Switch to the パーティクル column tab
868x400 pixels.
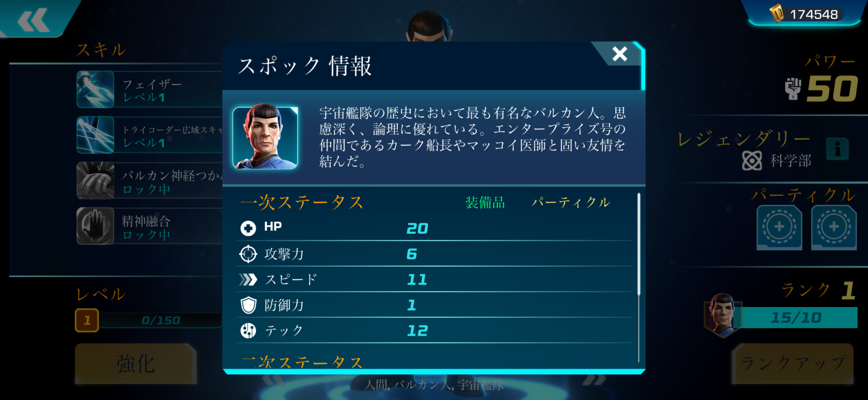(571, 203)
